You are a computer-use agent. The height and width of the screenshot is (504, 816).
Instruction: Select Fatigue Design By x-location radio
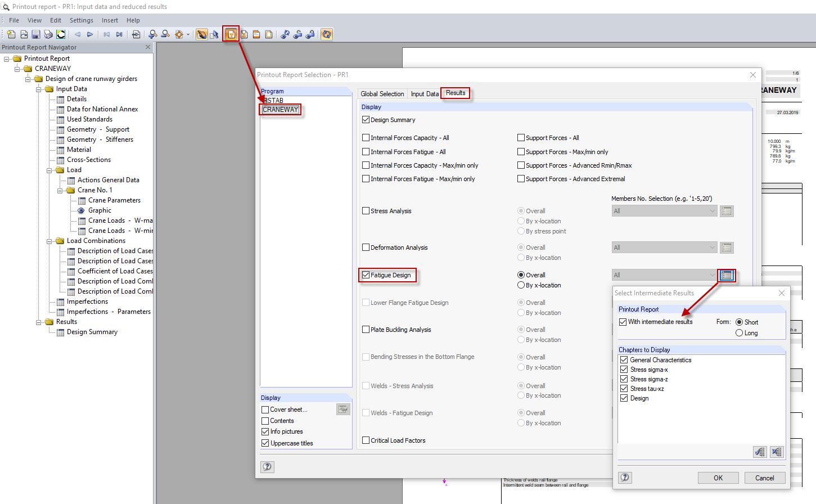521,285
